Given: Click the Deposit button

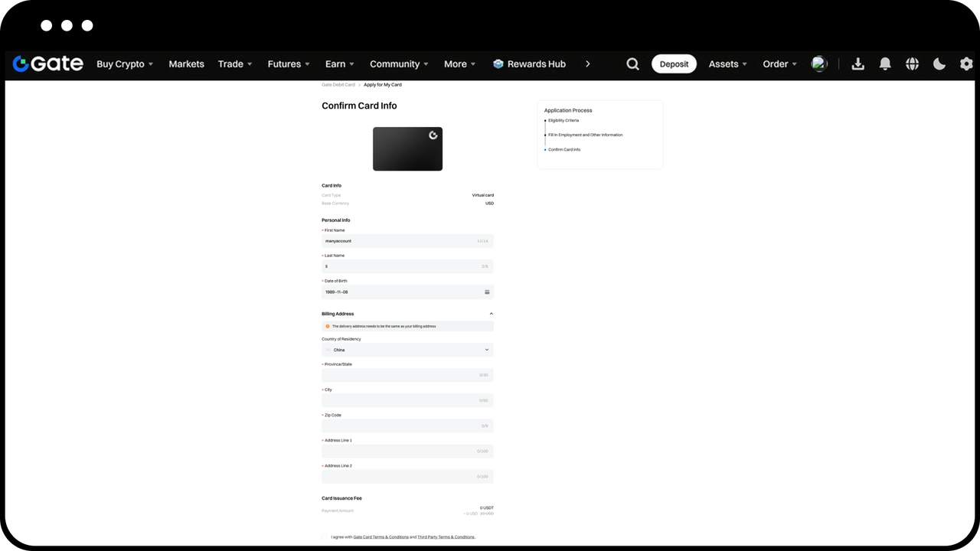Looking at the screenshot, I should [674, 64].
